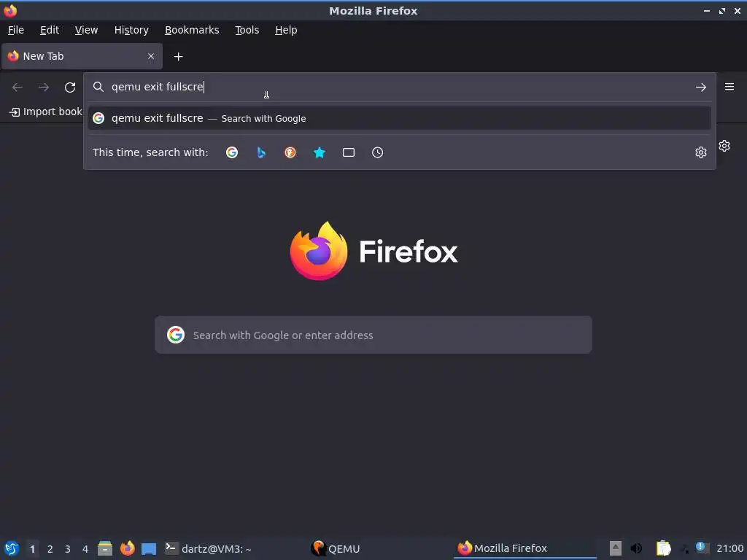Click the Go arrow in address bar

point(701,87)
